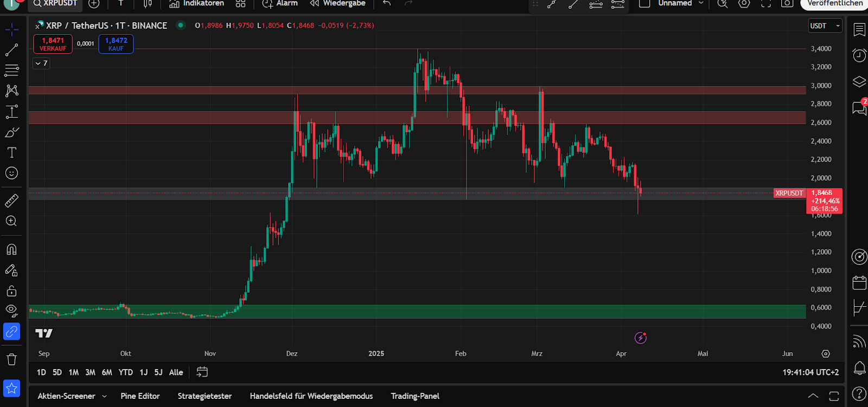The width and height of the screenshot is (868, 407).
Task: Open the chats panel with badge
Action: point(859,108)
